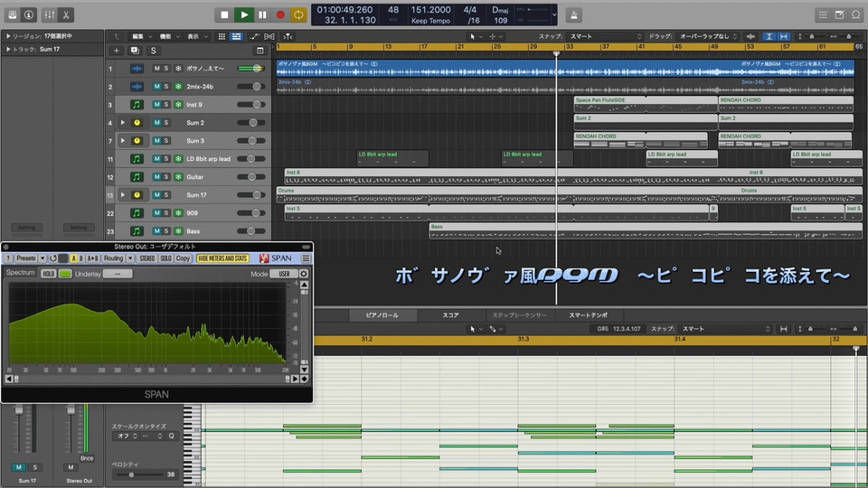Solo the Guitar track
Screen dimensions: 868x488
[x=166, y=176]
